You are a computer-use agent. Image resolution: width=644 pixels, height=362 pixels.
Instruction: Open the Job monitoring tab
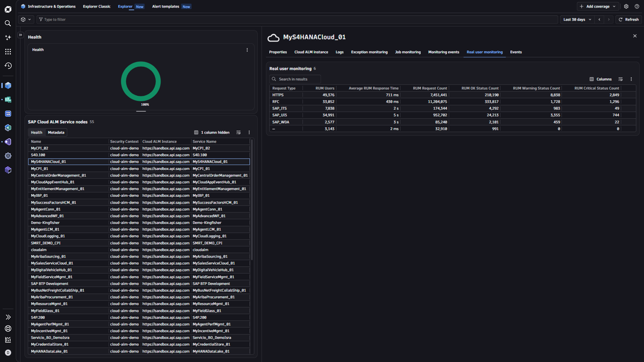pyautogui.click(x=408, y=52)
